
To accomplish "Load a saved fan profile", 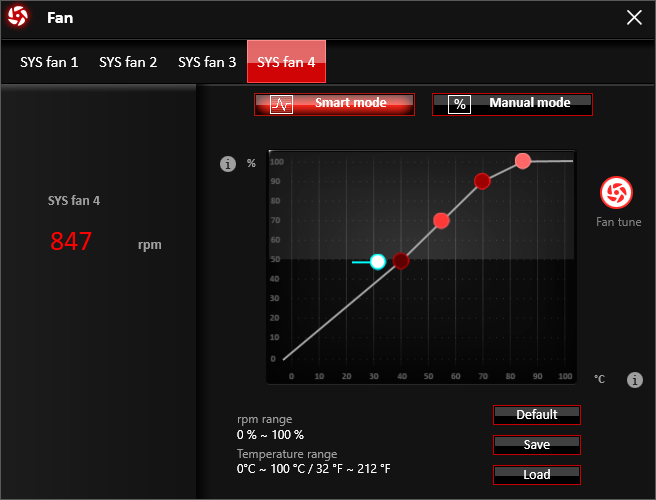I will (537, 474).
